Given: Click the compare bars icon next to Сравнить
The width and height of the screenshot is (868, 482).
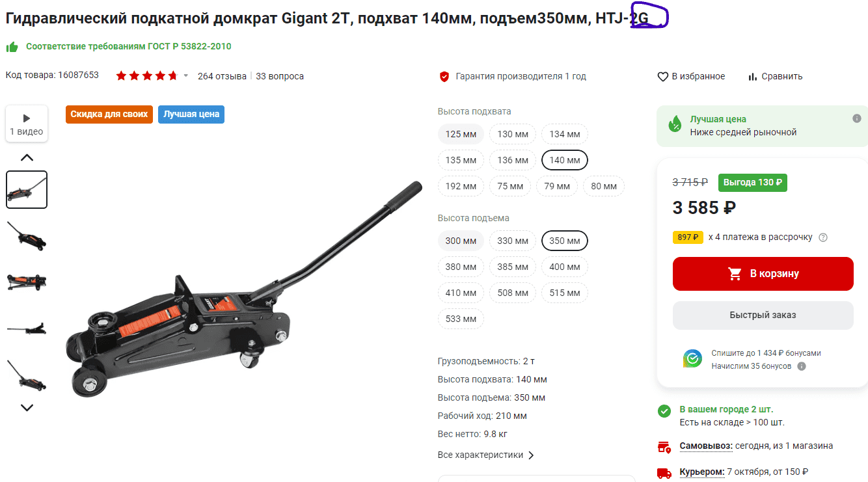Looking at the screenshot, I should coord(753,77).
